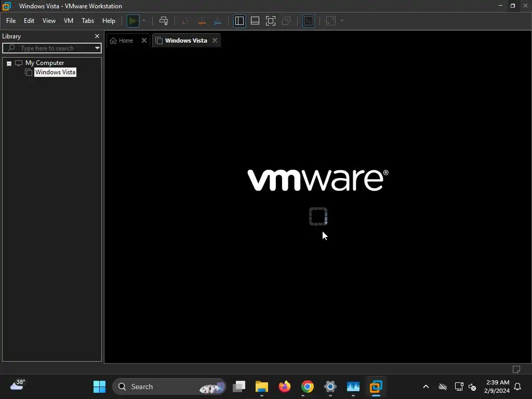This screenshot has height=399, width=532.
Task: Revert virtual machine to snapshot icon
Action: tap(202, 21)
